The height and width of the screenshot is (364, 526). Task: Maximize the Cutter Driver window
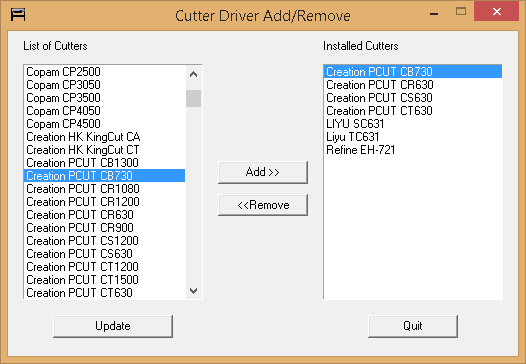tap(461, 12)
